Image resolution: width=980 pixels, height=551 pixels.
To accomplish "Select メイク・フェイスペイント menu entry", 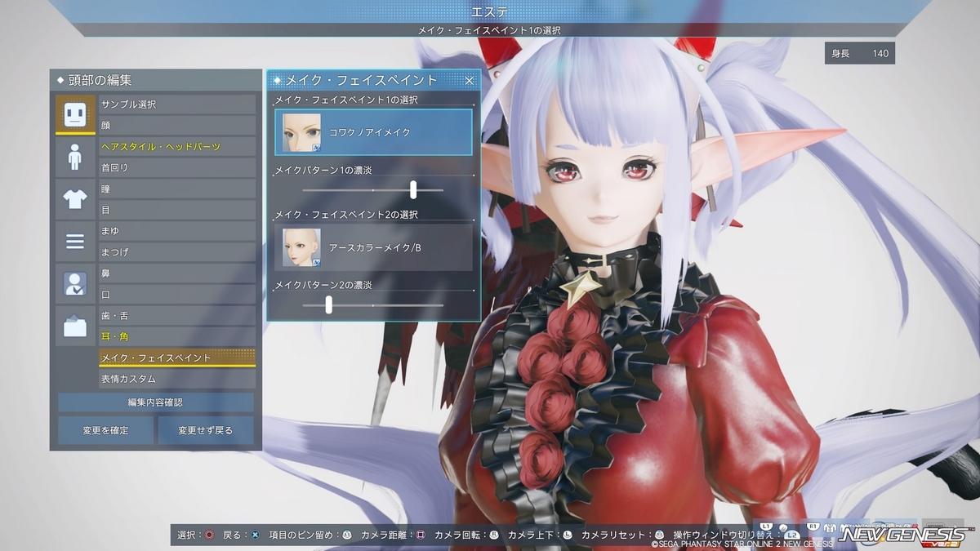I will tap(177, 358).
